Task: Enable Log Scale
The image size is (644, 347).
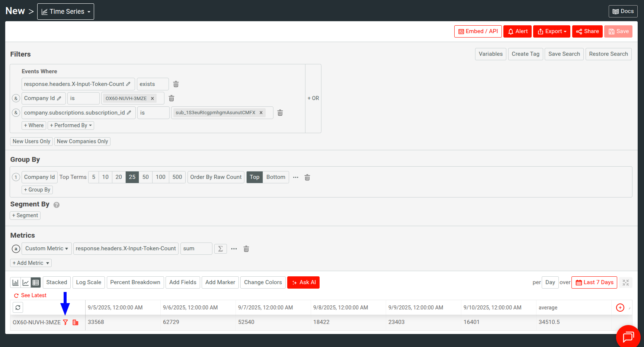Action: point(89,282)
